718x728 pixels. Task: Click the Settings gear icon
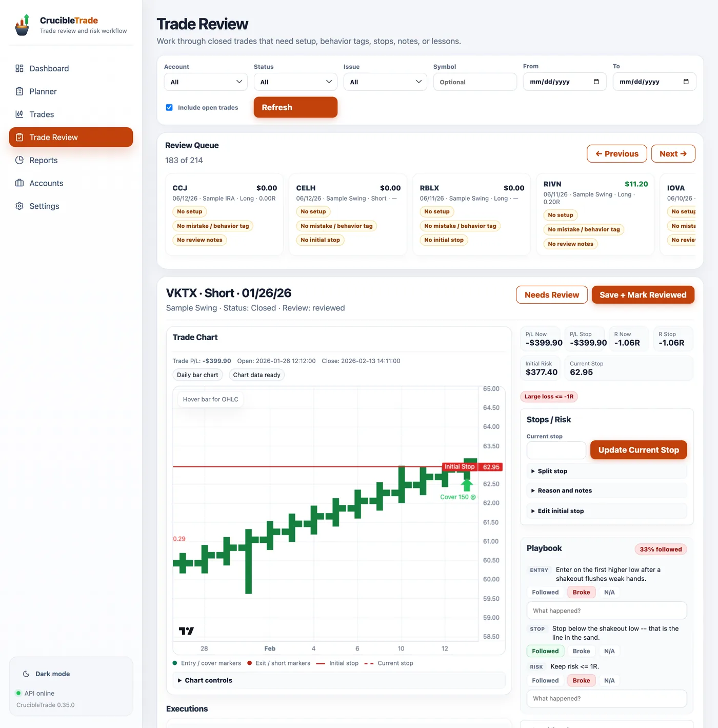(x=19, y=206)
